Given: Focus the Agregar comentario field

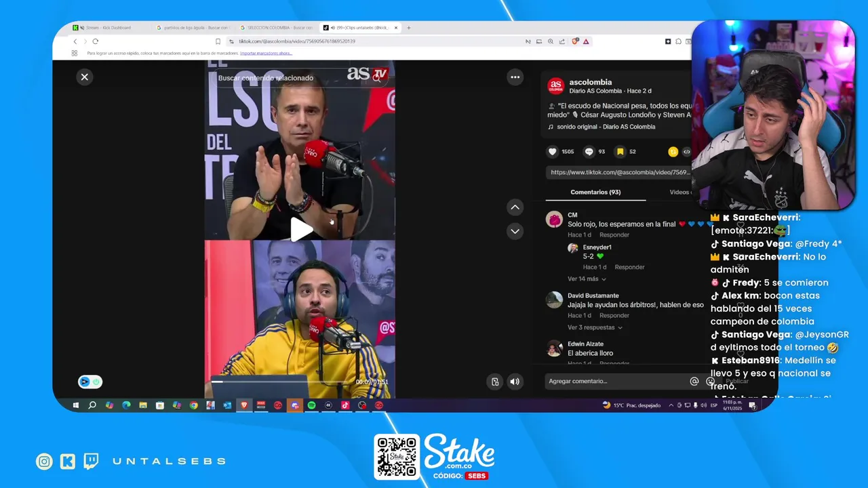Looking at the screenshot, I should (x=617, y=382).
